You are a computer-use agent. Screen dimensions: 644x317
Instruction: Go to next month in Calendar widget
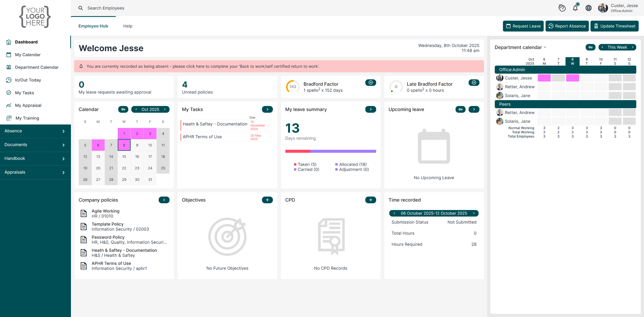click(x=165, y=109)
